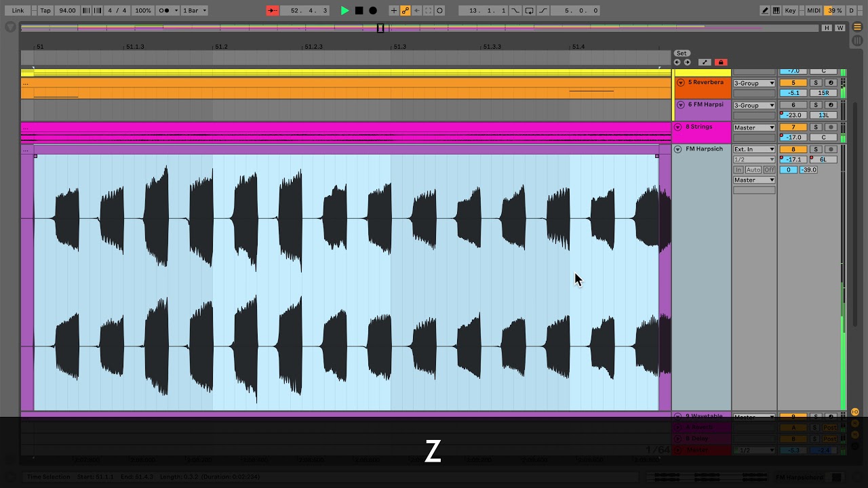Screen dimensions: 868x488
Task: Start playback with the green Play button
Action: 344,10
